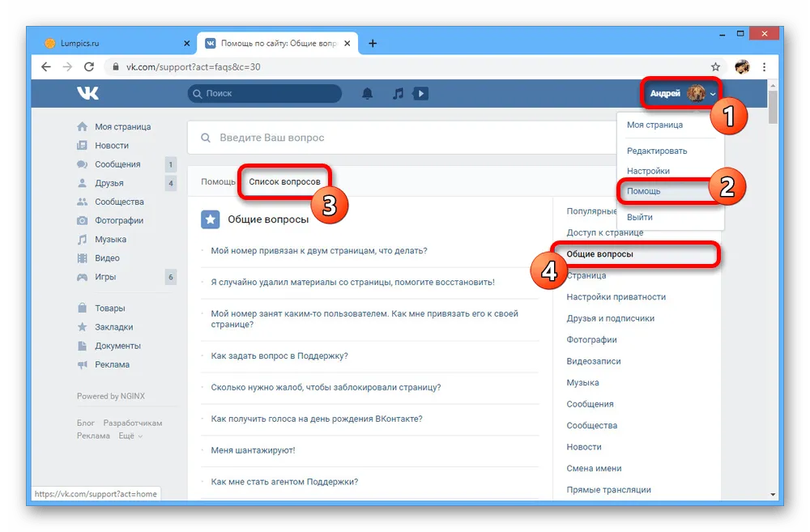
Task: Click the news icon beside Новости
Action: pos(82,146)
